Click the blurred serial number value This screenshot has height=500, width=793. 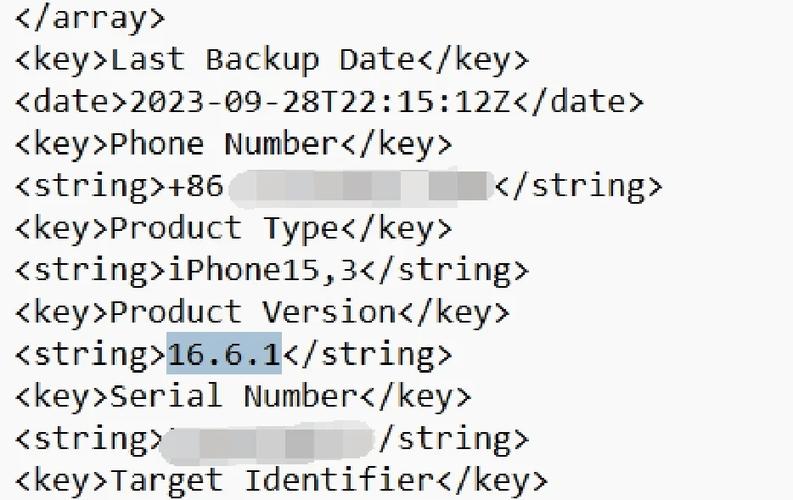[268, 438]
